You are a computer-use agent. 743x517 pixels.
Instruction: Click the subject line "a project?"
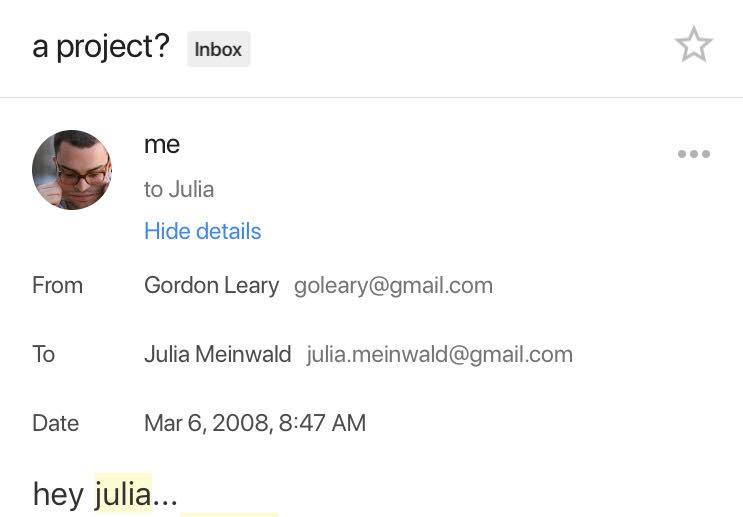click(101, 46)
